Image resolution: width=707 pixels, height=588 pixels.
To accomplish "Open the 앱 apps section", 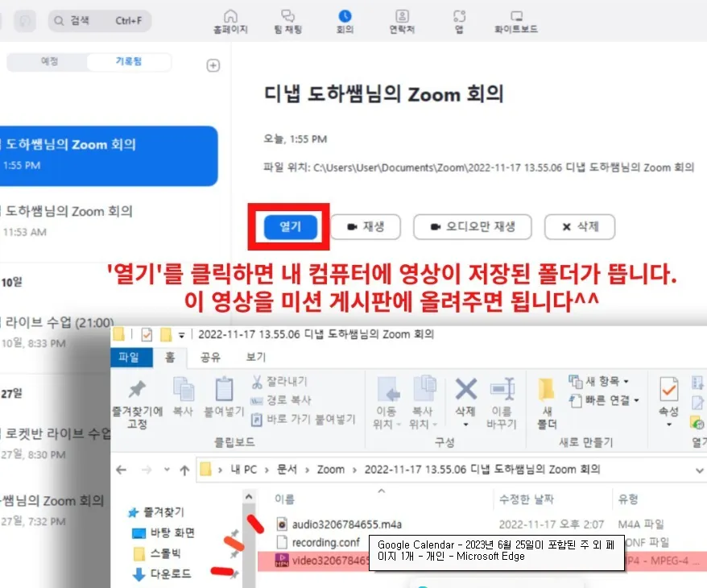I will (459, 21).
